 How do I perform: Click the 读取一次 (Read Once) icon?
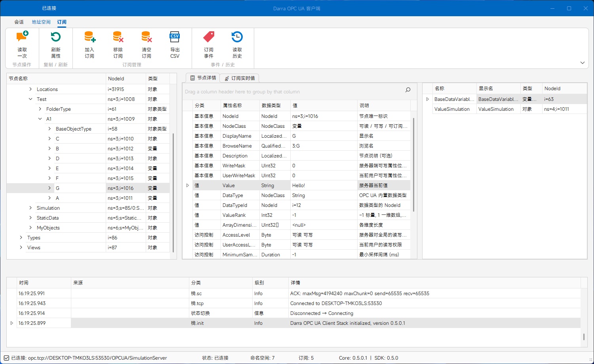(22, 37)
